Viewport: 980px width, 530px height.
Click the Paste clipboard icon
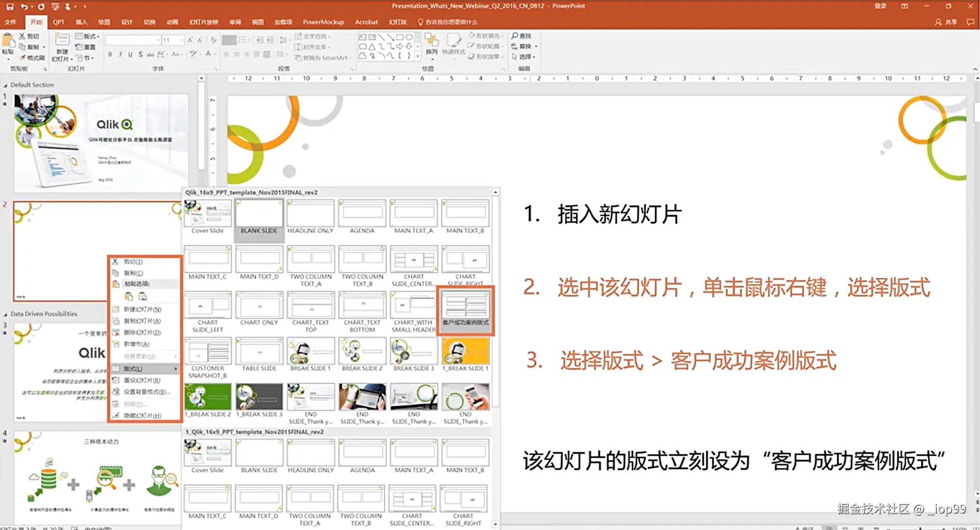coord(8,40)
